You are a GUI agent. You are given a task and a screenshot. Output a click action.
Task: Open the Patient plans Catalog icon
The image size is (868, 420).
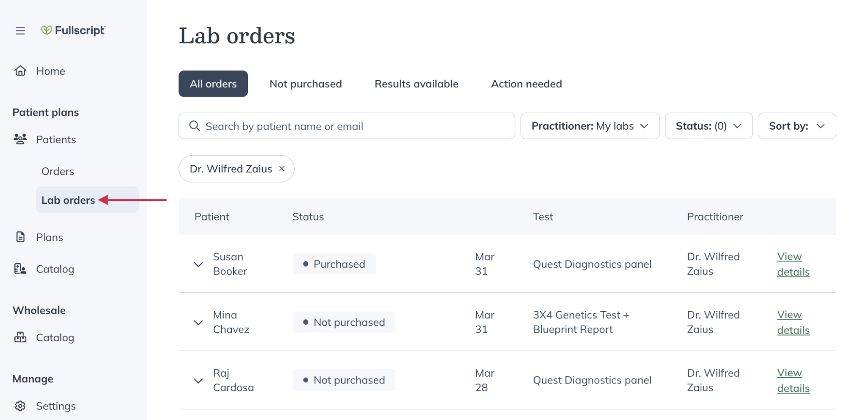pos(20,269)
